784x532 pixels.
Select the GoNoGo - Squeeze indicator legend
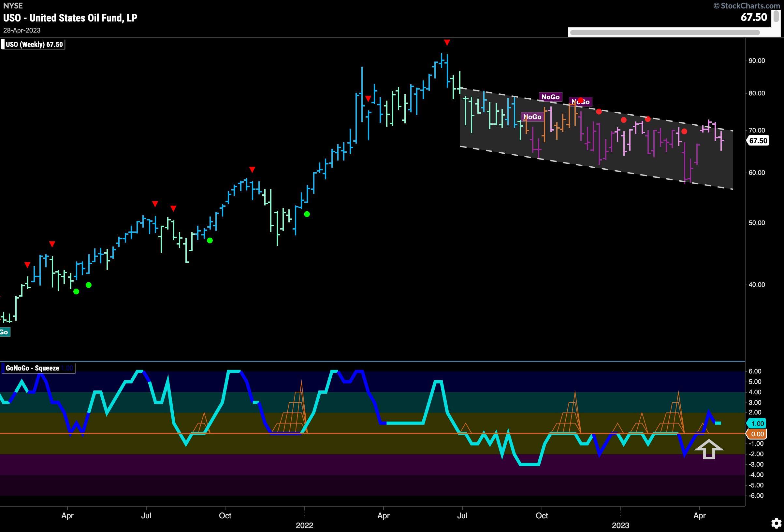pos(38,368)
